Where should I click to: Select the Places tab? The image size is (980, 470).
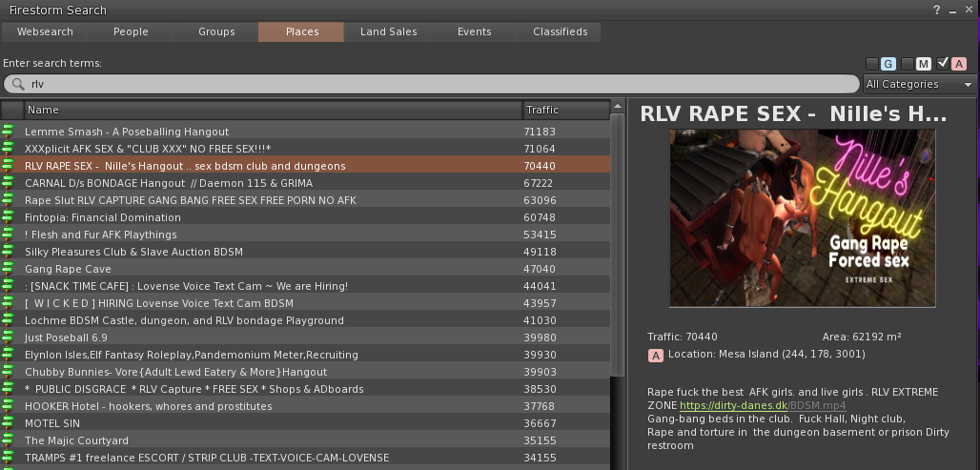click(302, 31)
